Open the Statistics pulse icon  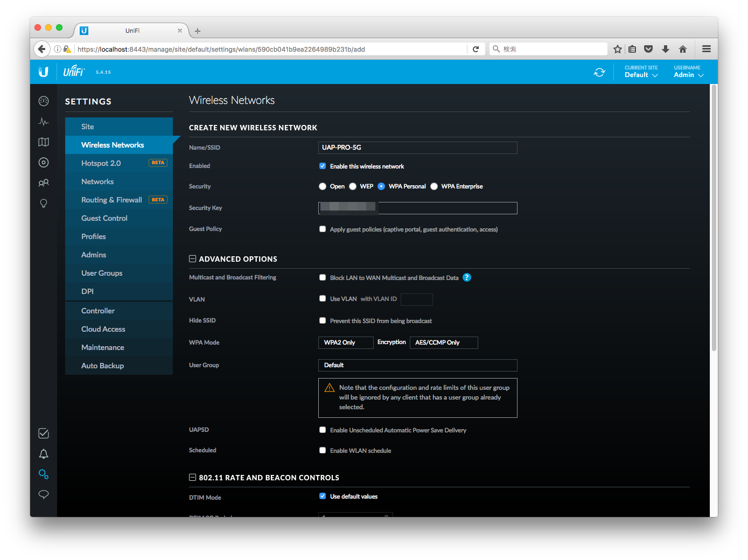[44, 122]
